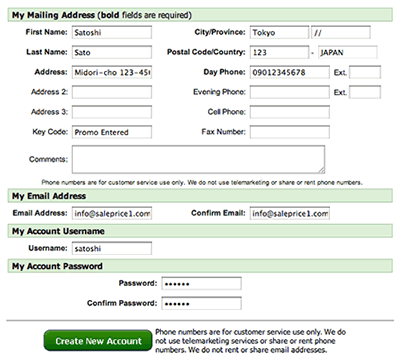Screen dimensions: 400x364
Task: Select the Province field next to Tokyo
Action: (x=341, y=32)
